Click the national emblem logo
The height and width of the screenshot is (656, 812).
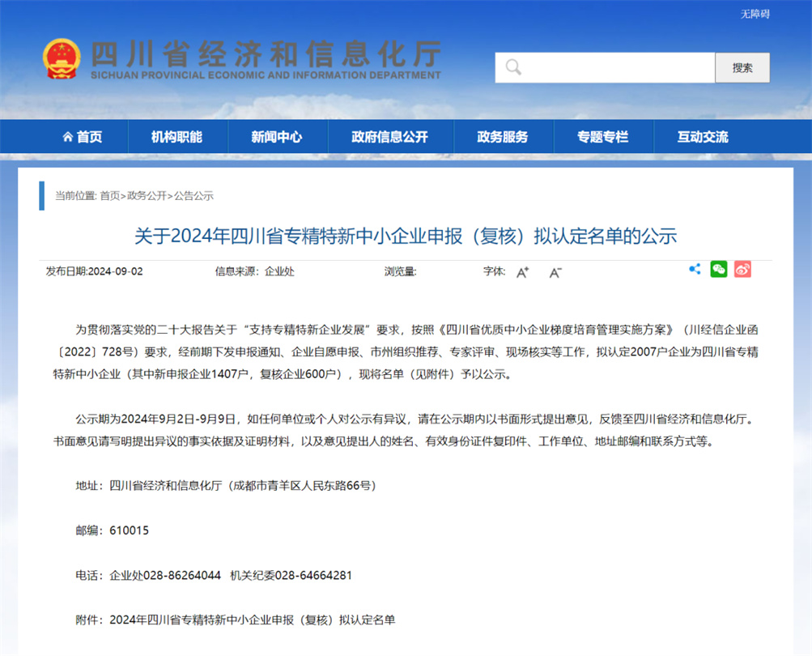coord(62,58)
